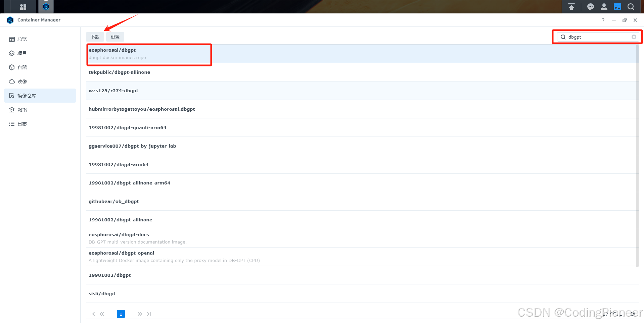
Task: Click the 下载 download button
Action: pos(95,37)
